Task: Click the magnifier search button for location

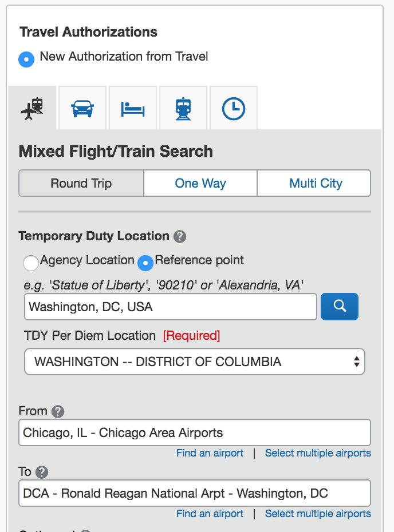Action: tap(340, 306)
